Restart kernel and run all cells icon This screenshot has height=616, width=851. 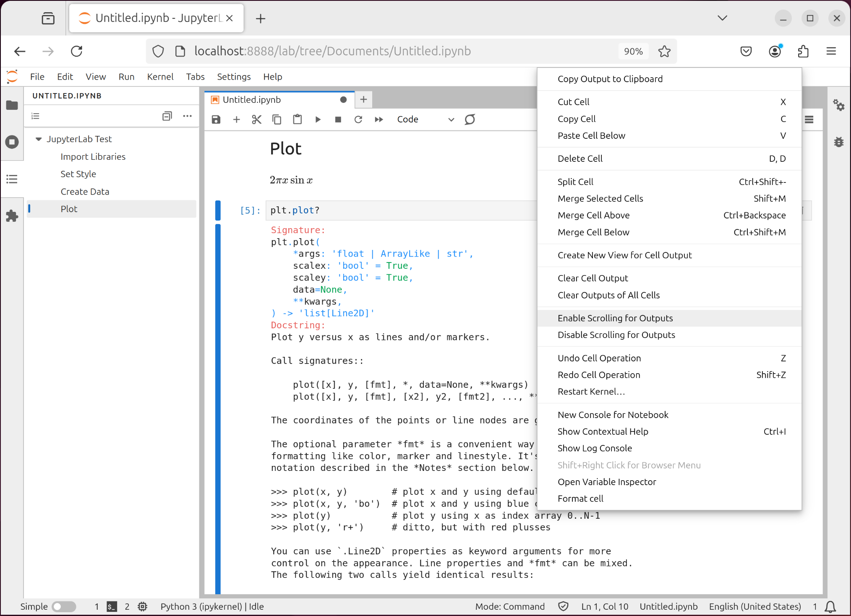point(379,120)
